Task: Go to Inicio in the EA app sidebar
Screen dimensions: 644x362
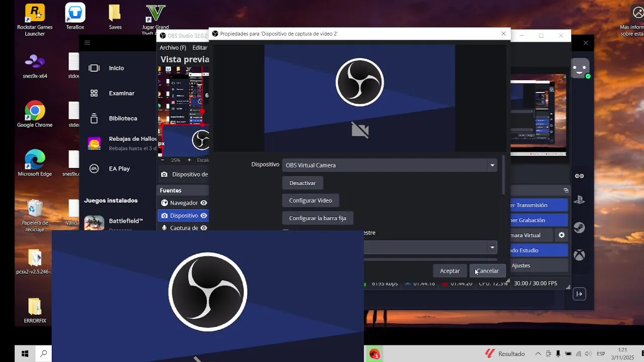Action: 117,68
